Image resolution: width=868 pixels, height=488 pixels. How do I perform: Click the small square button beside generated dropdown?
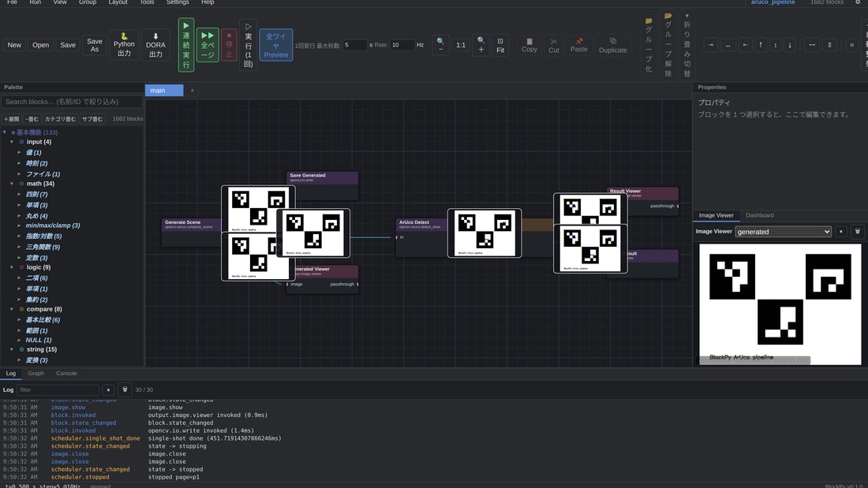(841, 231)
